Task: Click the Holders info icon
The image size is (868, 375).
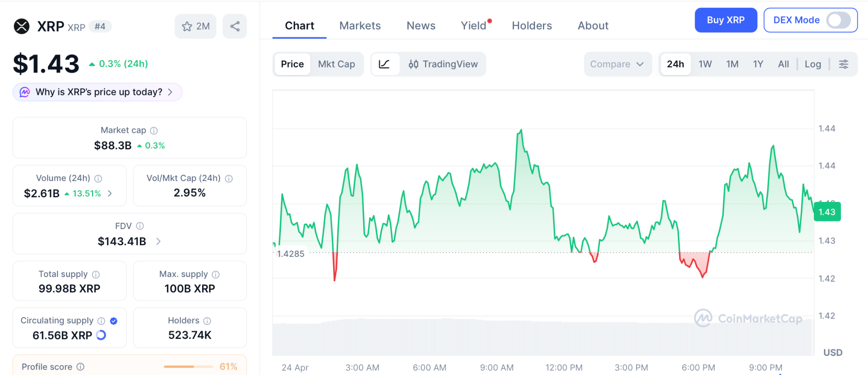Action: click(x=207, y=321)
